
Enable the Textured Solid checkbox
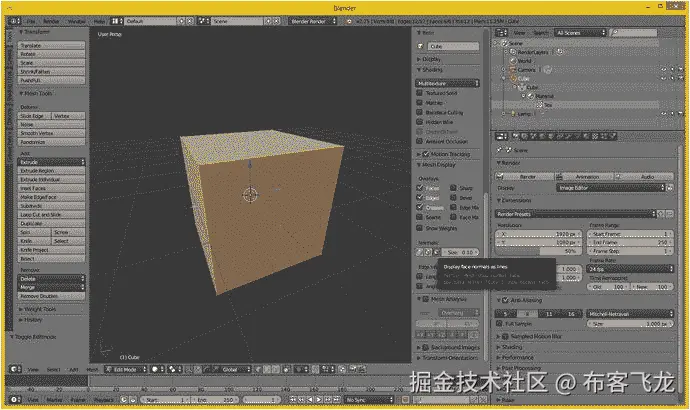click(420, 93)
